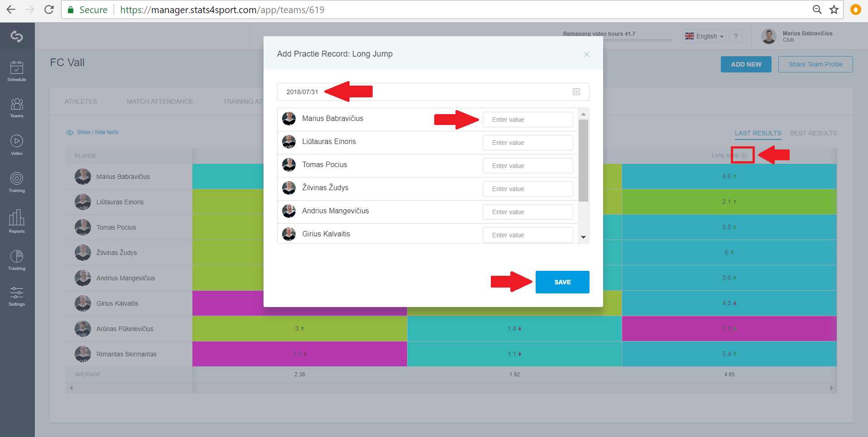This screenshot has height=437, width=868.
Task: Click the browser back arrow
Action: click(11, 10)
